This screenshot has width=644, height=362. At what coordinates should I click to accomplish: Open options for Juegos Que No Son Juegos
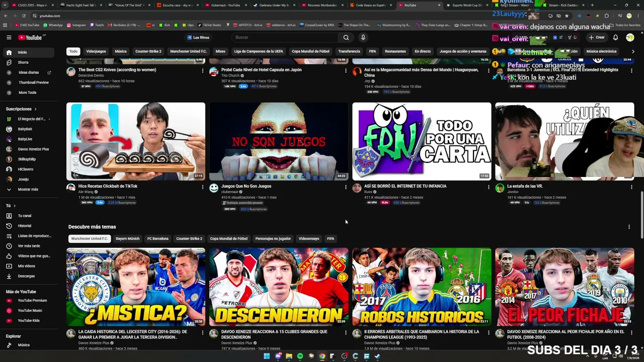point(346,187)
